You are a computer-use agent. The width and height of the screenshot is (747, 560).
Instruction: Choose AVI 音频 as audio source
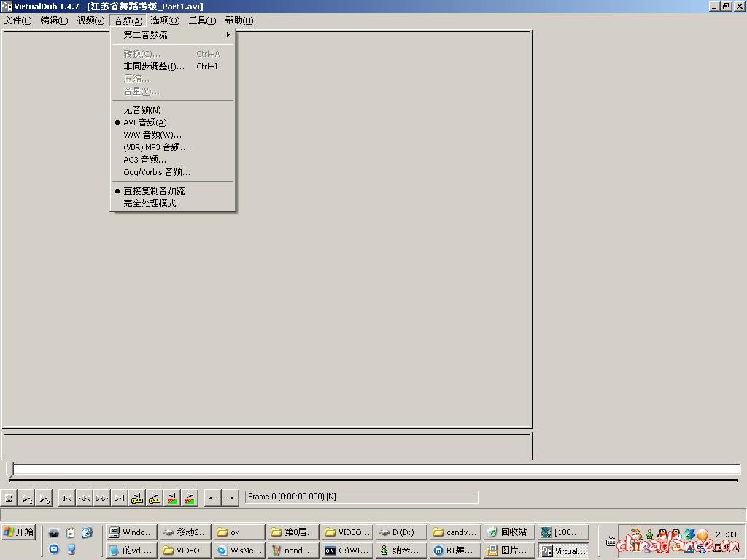pyautogui.click(x=145, y=122)
